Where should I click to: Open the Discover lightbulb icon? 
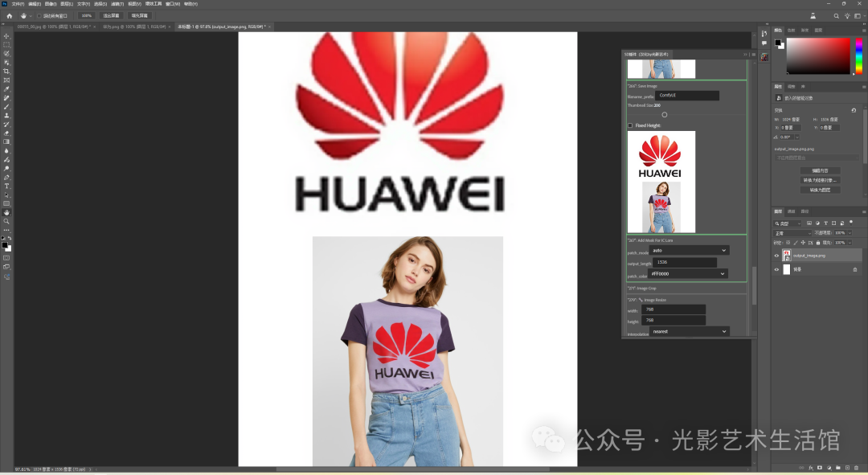coord(847,16)
